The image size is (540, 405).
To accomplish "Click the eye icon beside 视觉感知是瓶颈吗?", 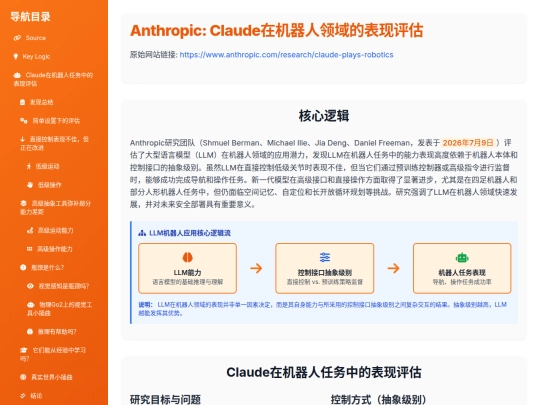I will (x=30, y=286).
